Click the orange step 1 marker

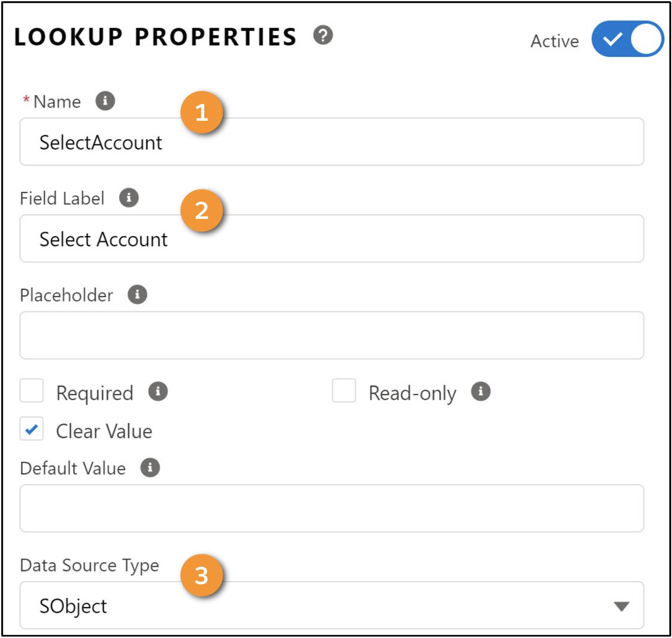click(x=202, y=112)
